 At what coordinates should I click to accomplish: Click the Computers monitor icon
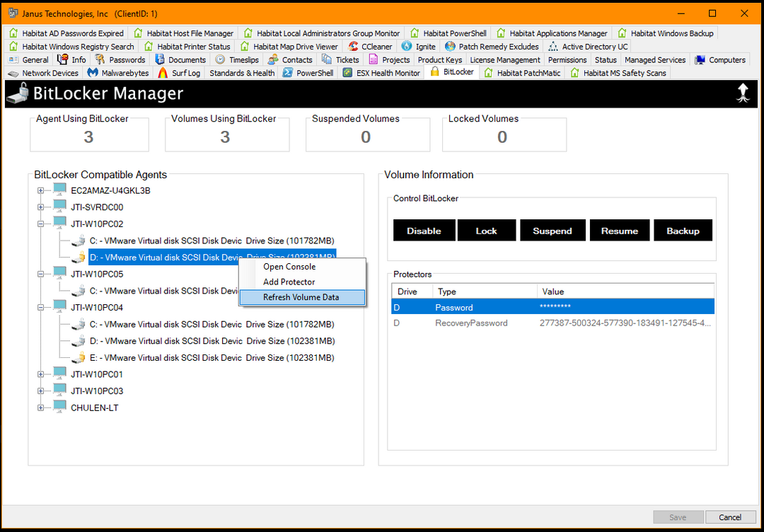[701, 59]
